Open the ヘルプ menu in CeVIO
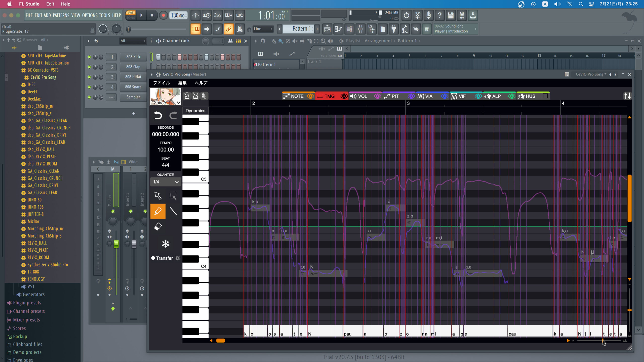Screen dimensions: 644x362 [201, 83]
